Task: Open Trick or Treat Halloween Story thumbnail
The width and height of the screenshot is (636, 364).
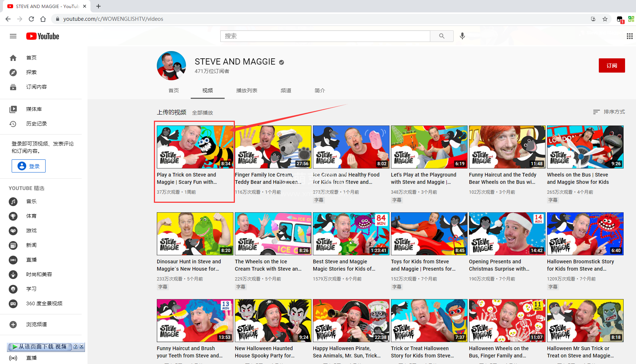Action: click(429, 321)
